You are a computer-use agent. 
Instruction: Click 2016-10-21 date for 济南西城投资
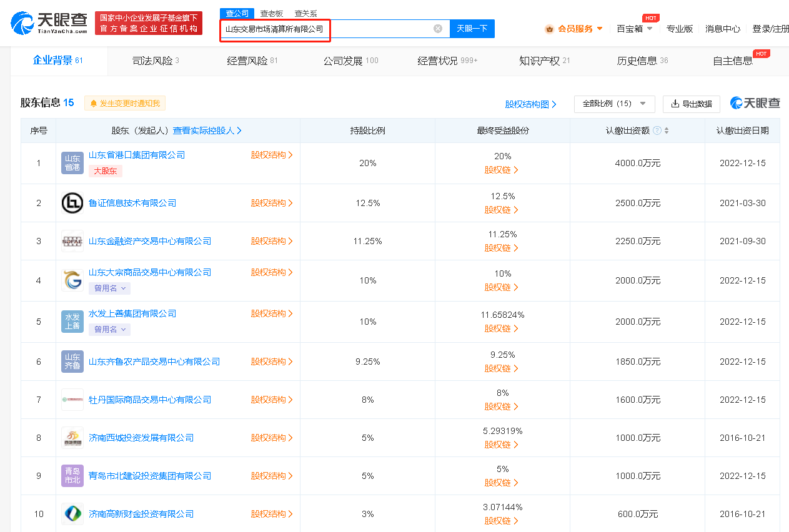742,438
